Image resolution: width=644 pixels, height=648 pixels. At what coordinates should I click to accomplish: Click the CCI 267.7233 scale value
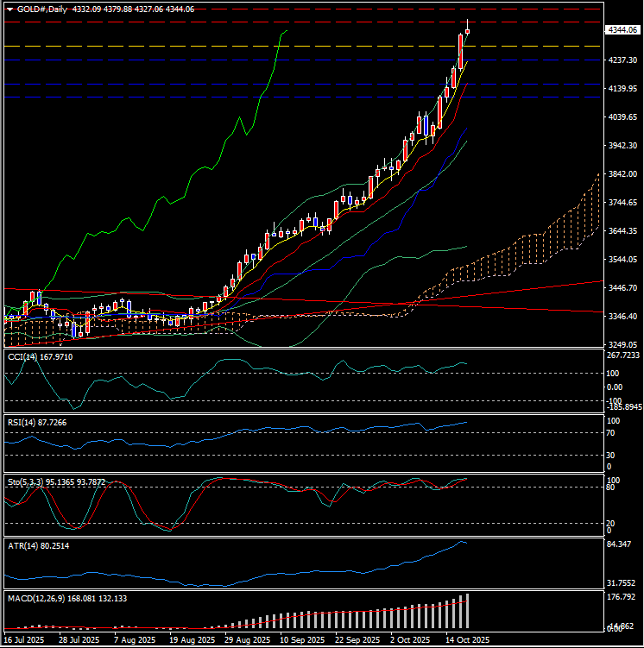point(622,355)
